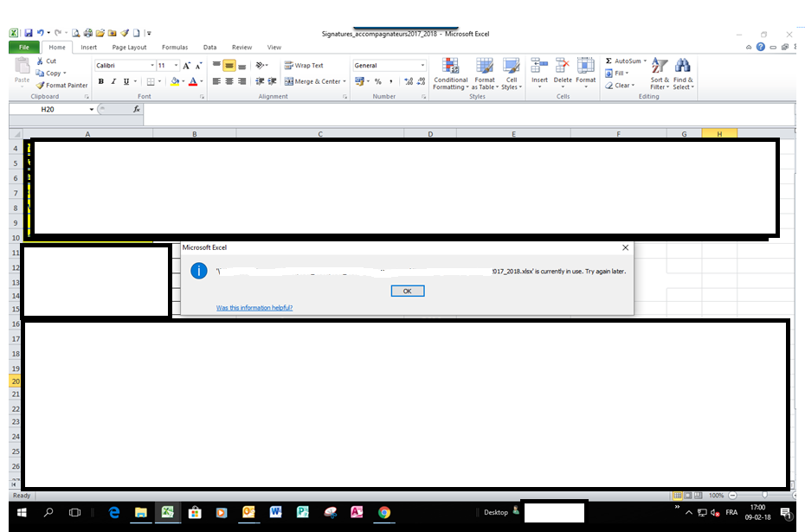Image resolution: width=805 pixels, height=532 pixels.
Task: Click OK in the Microsoft Excel dialog
Action: (407, 291)
